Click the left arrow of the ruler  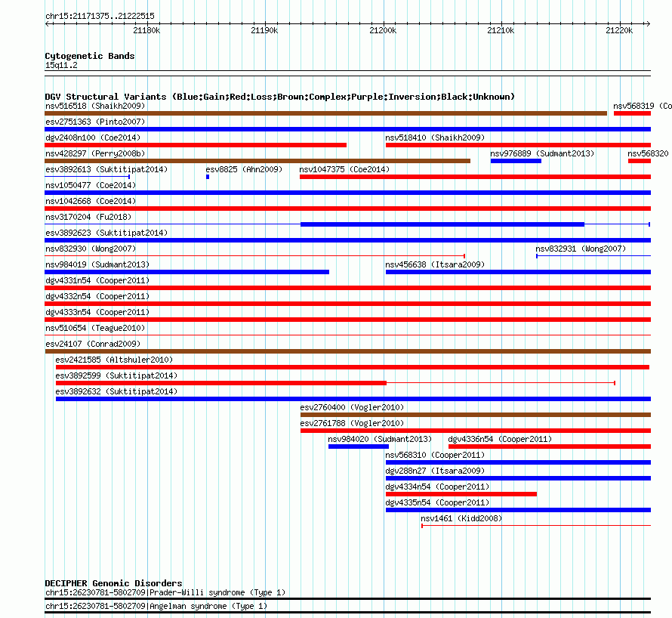[47, 23]
